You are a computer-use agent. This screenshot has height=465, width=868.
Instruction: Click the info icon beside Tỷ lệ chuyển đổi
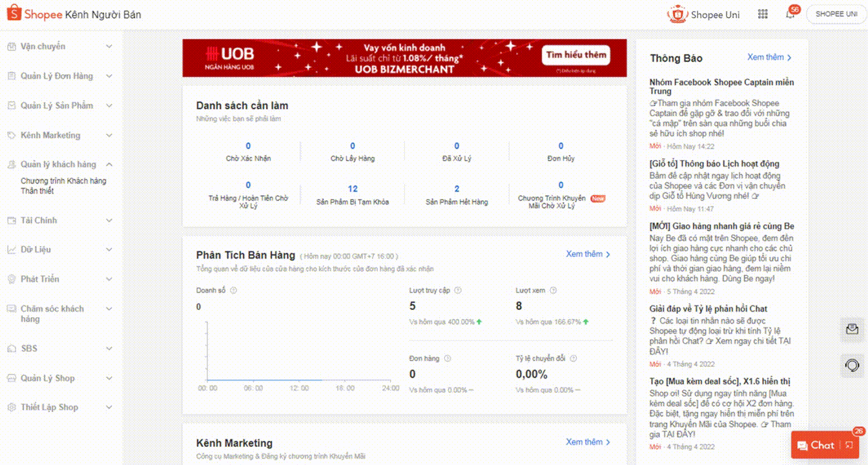click(573, 358)
